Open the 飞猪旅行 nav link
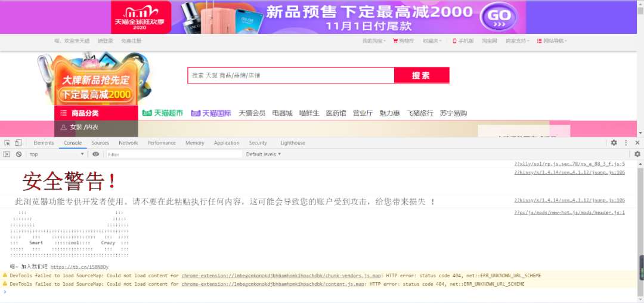The width and height of the screenshot is (644, 303). pyautogui.click(x=420, y=113)
